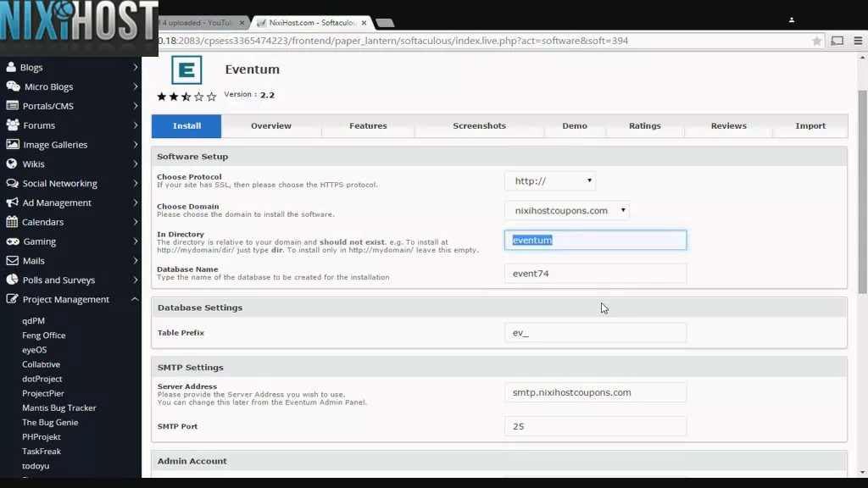Click the scrollbar down arrow
868x488 pixels.
tap(862, 473)
